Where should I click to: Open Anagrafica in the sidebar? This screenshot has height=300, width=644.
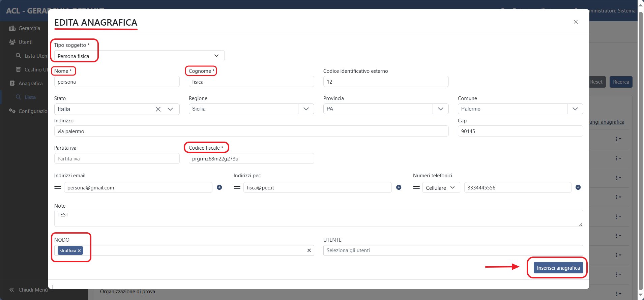click(30, 84)
